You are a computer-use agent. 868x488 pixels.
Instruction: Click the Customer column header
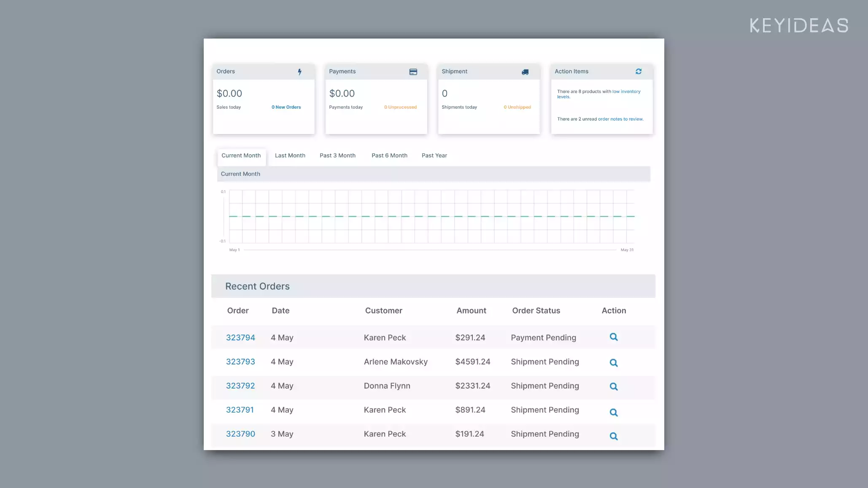tap(384, 311)
